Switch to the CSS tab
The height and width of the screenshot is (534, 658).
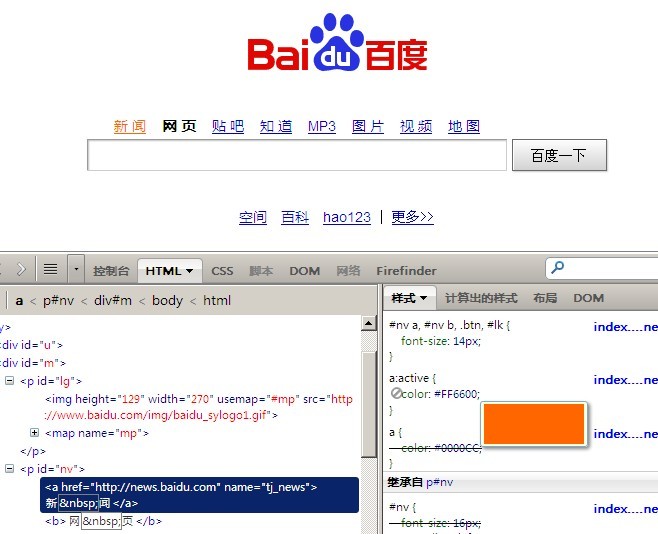coord(222,271)
